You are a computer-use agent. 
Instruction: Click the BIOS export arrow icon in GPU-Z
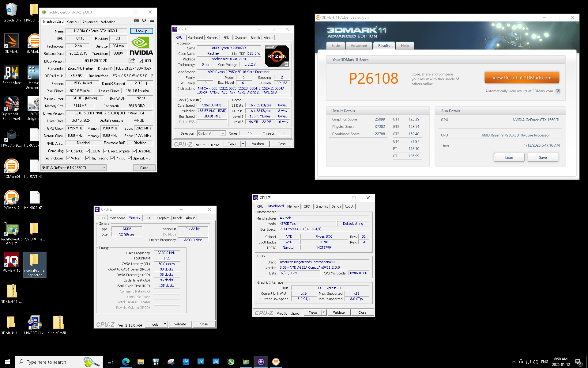[x=132, y=61]
